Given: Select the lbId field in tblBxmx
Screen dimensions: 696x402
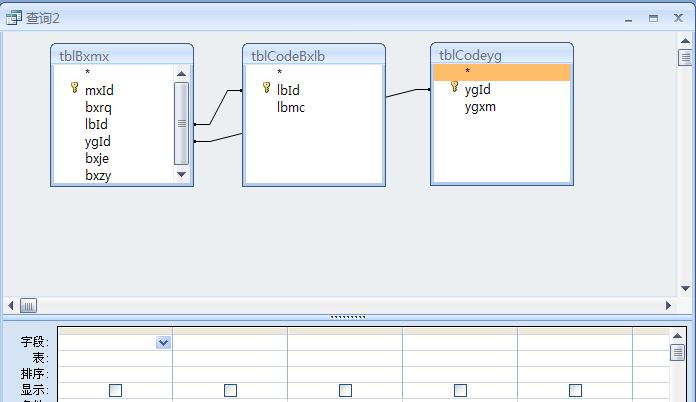Looking at the screenshot, I should pos(96,124).
